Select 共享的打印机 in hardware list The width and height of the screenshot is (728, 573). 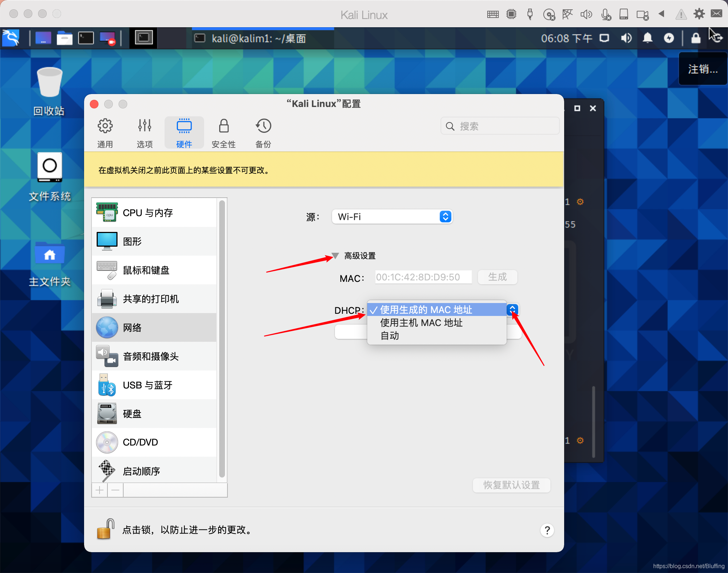pyautogui.click(x=155, y=299)
